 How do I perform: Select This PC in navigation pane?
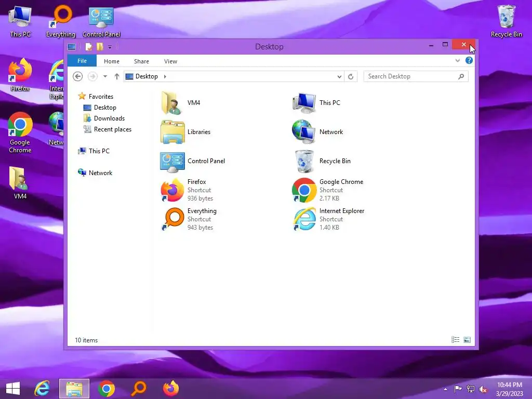pos(94,151)
